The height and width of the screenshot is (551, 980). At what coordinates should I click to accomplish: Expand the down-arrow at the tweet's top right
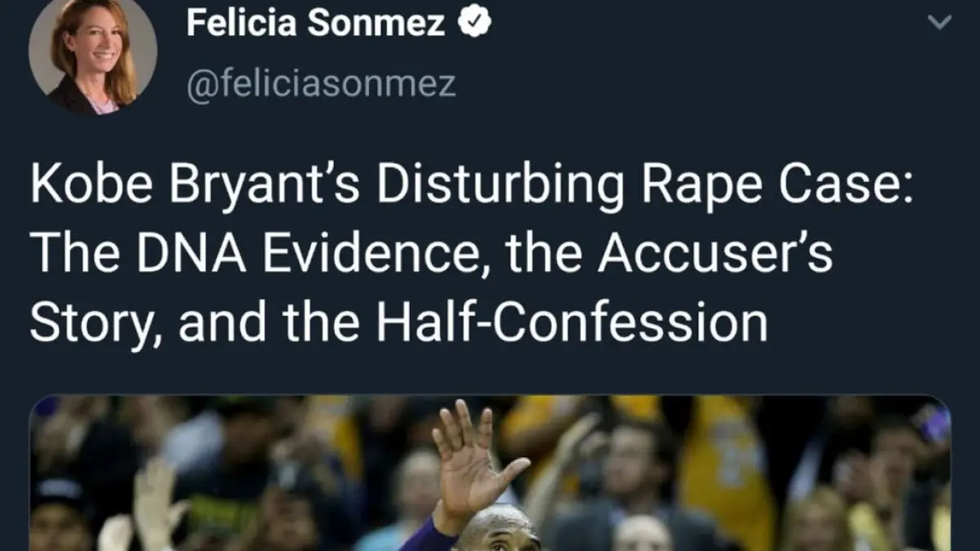coord(940,23)
